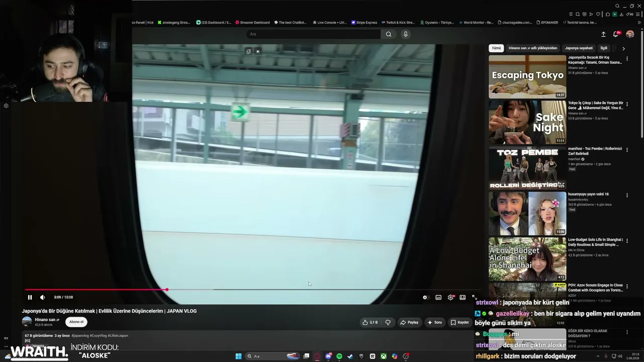Turn on subtitles in the player

coord(438,297)
